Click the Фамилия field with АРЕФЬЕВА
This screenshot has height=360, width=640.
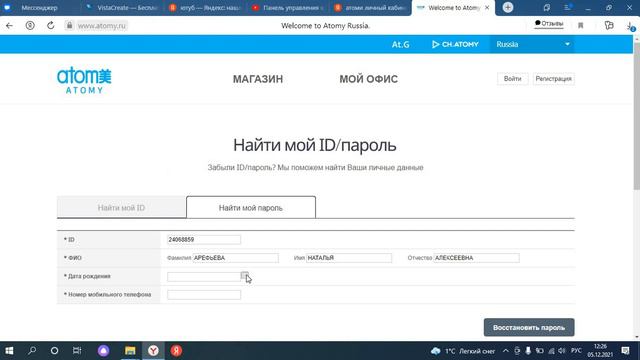pyautogui.click(x=236, y=258)
